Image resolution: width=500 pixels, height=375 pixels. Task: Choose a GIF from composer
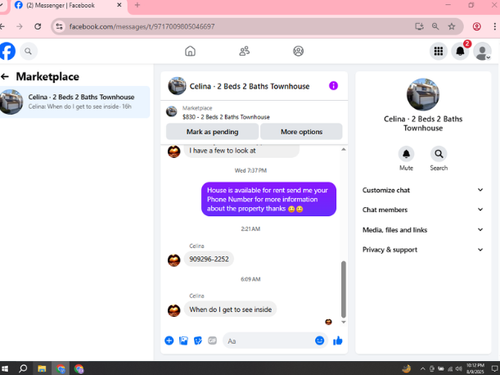[x=212, y=341]
